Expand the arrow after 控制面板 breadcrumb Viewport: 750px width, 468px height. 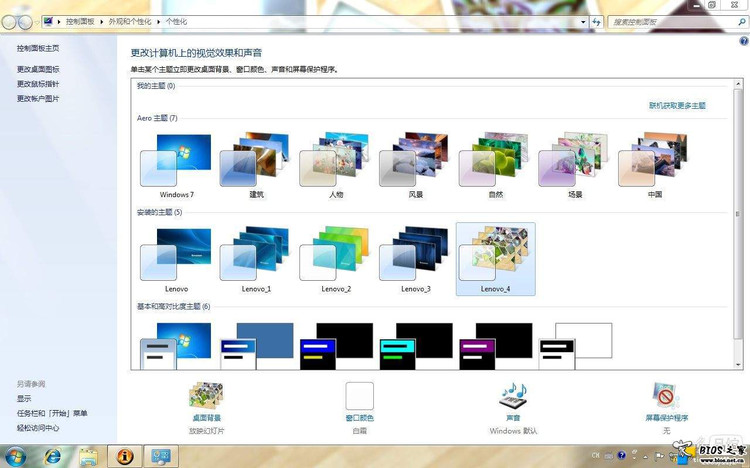pyautogui.click(x=101, y=22)
